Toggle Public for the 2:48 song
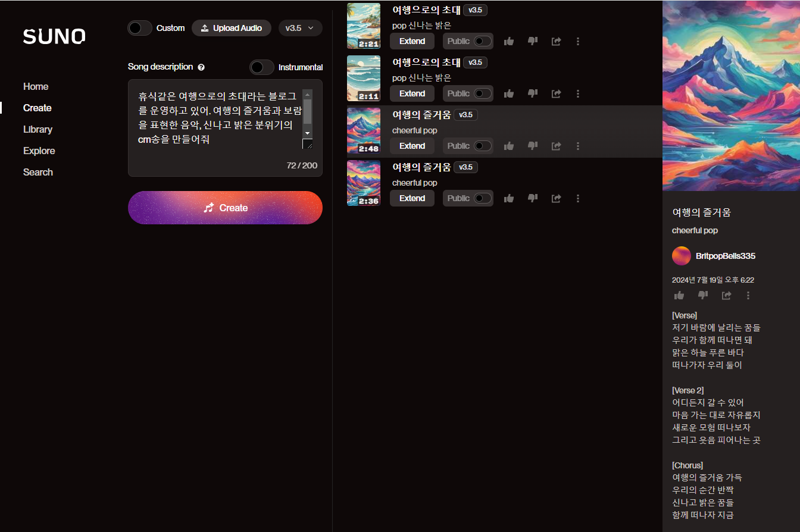Screen dimensions: 800x532 pyautogui.click(x=483, y=146)
